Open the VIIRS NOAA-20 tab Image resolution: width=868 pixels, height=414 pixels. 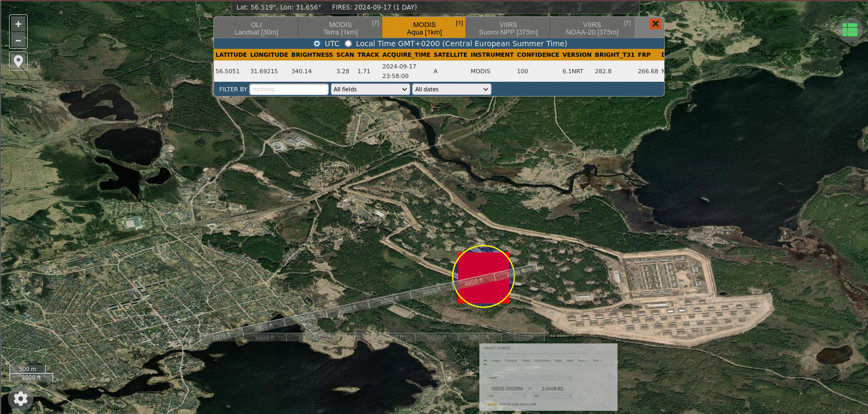tap(592, 28)
